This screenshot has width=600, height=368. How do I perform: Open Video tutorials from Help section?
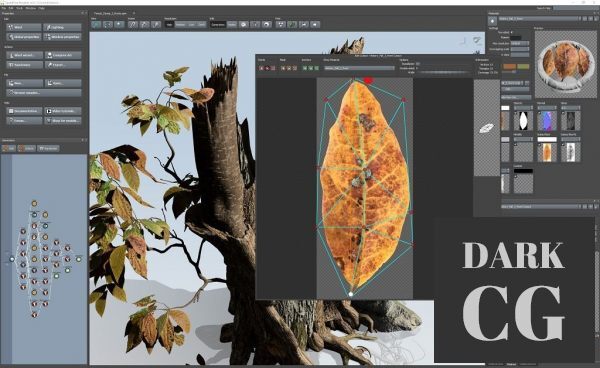coord(63,111)
